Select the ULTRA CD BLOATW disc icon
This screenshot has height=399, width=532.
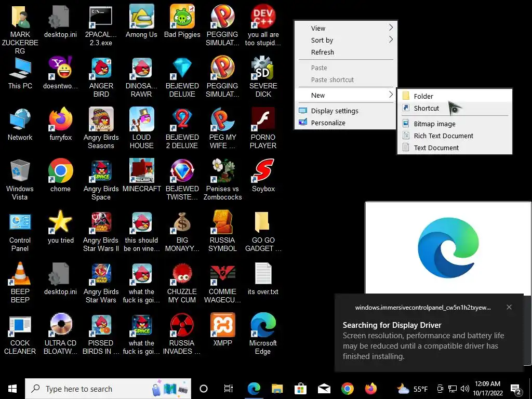[60, 334]
